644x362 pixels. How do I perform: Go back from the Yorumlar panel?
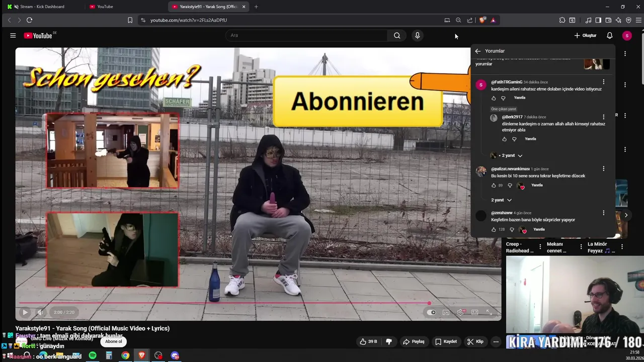point(477,51)
